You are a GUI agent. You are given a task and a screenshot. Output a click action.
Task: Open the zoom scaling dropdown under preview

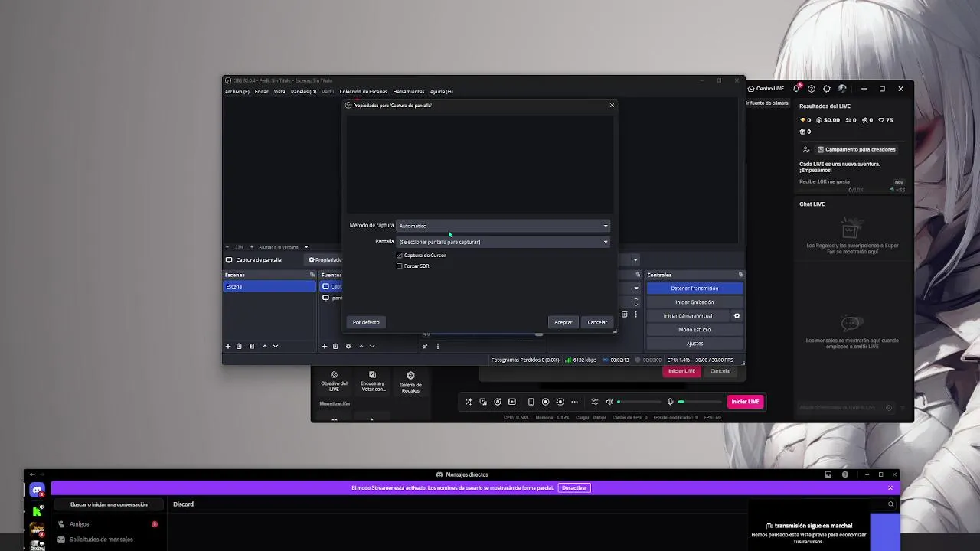(x=306, y=247)
